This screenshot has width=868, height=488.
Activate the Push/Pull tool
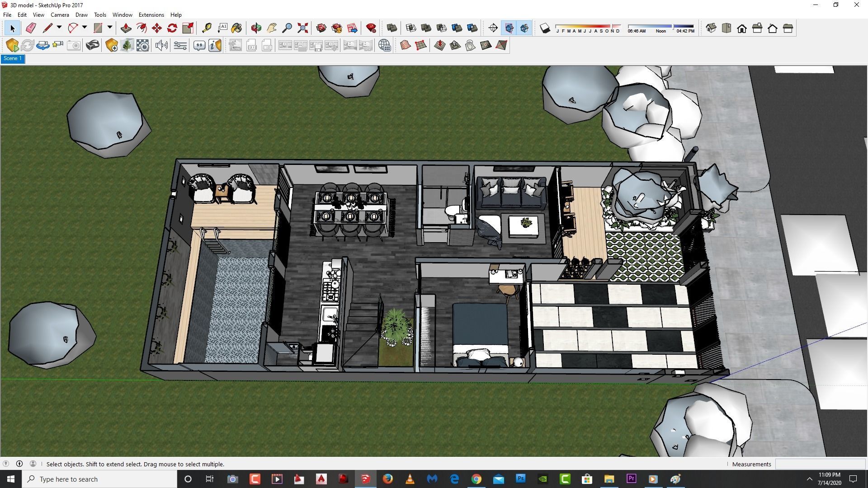click(x=126, y=28)
